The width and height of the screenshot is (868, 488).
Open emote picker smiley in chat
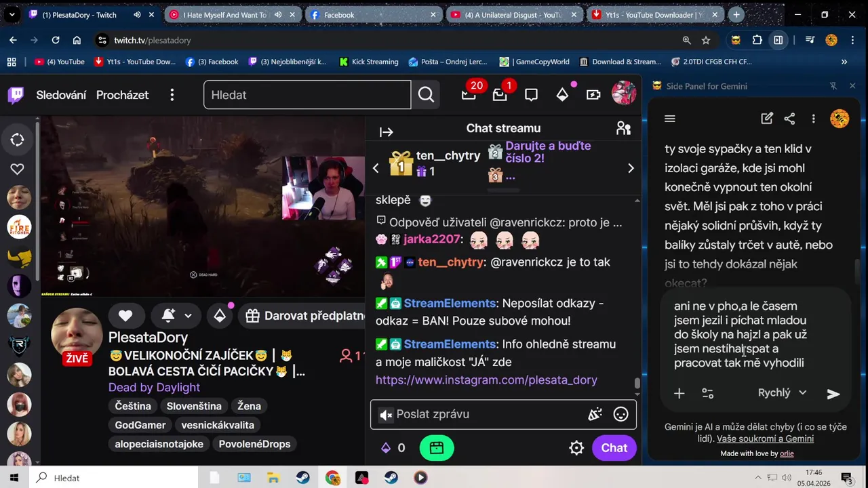coord(620,414)
